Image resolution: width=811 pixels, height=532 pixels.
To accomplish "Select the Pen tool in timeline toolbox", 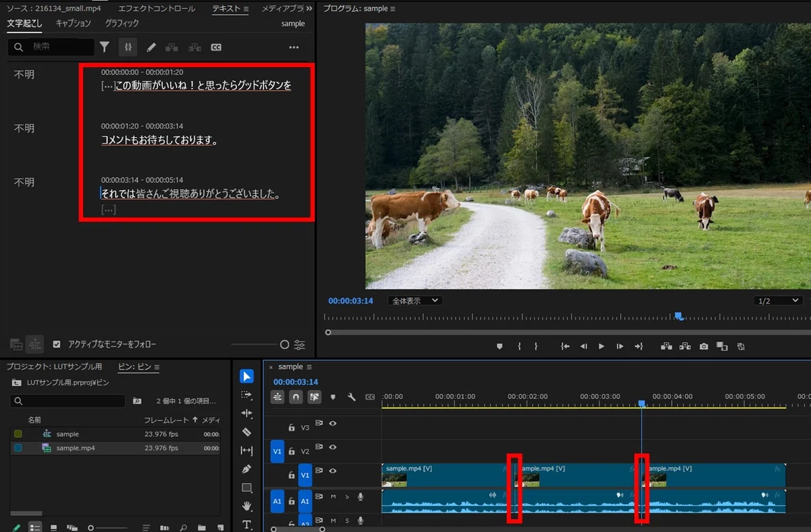I will pos(247,469).
